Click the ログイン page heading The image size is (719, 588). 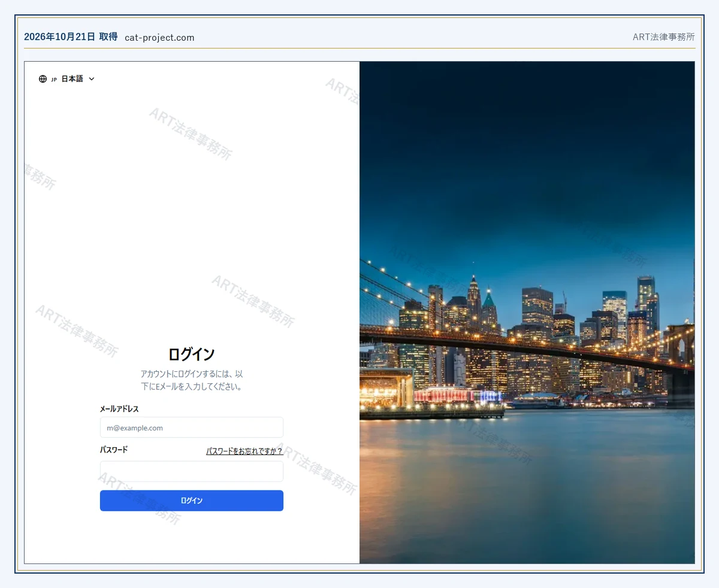pyautogui.click(x=192, y=354)
